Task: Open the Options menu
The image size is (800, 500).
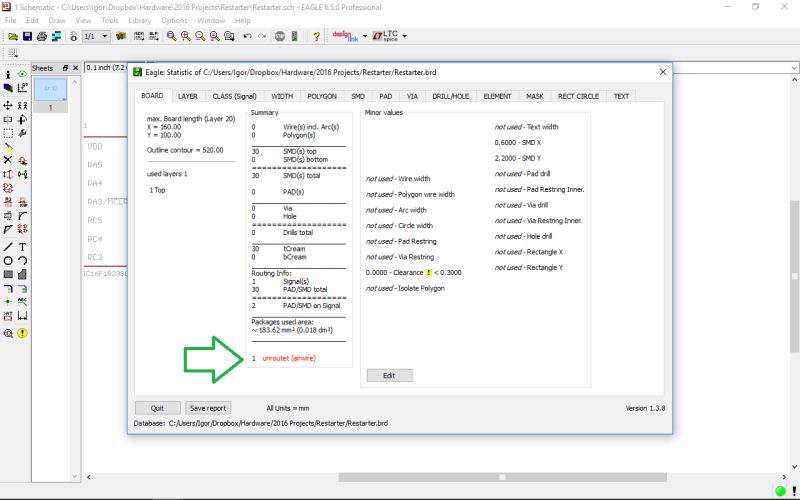Action: coord(174,20)
